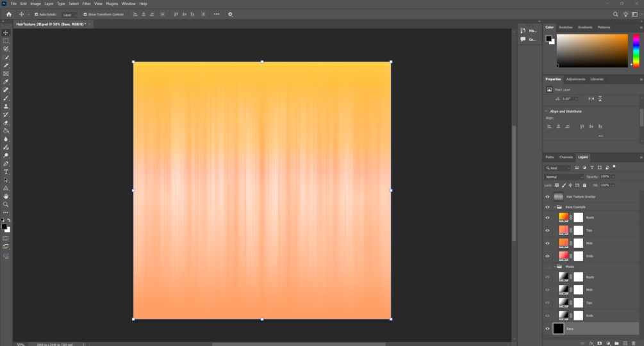
Task: Open the search magnifier at top right
Action: pyautogui.click(x=615, y=14)
